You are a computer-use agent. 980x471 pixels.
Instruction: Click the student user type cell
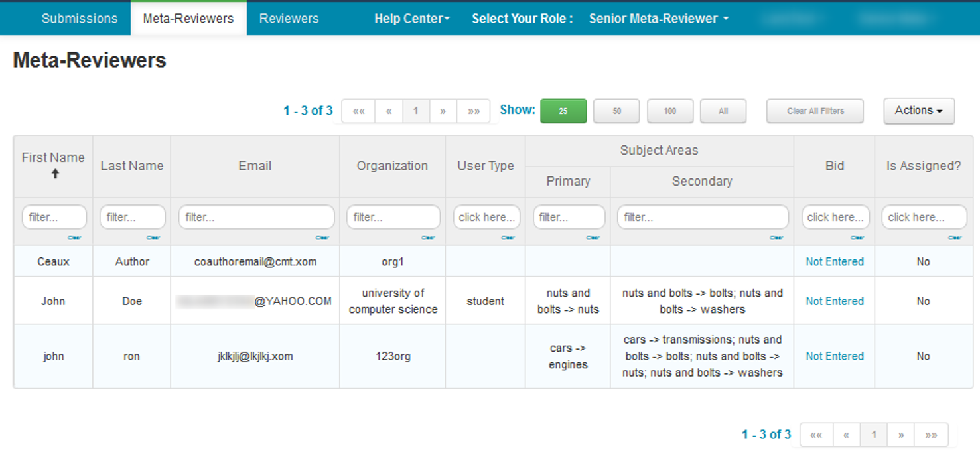(485, 301)
